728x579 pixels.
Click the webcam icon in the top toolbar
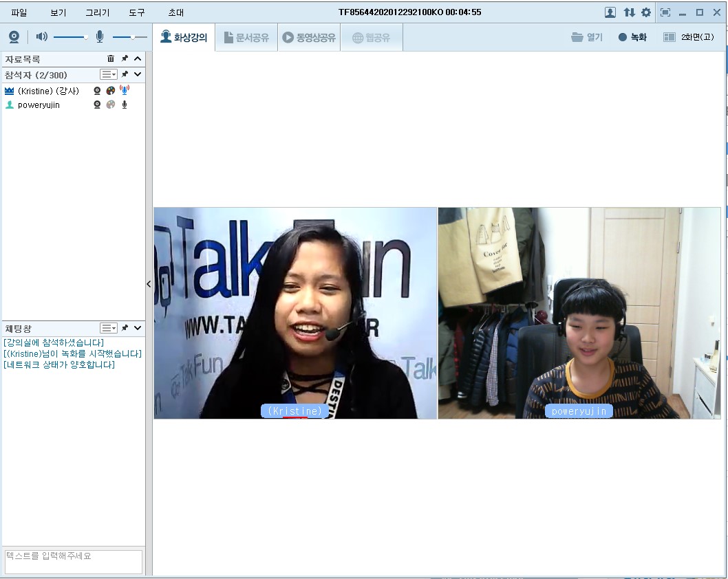pos(14,37)
